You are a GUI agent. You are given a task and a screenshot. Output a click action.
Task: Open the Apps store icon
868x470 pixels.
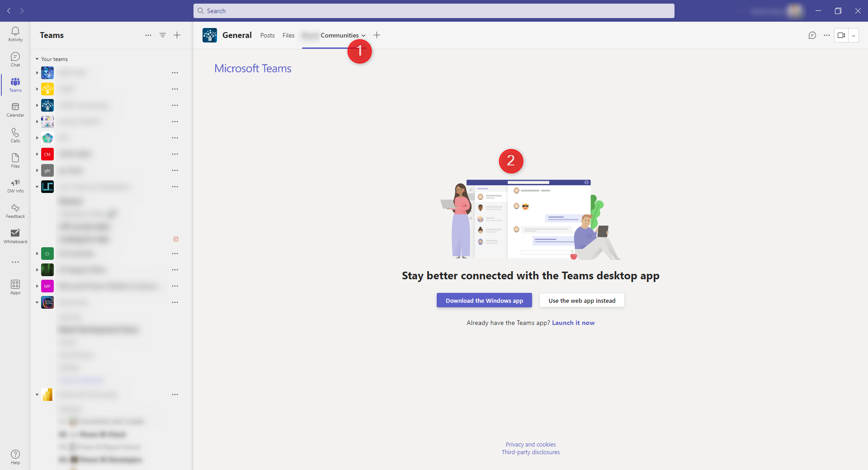click(15, 287)
